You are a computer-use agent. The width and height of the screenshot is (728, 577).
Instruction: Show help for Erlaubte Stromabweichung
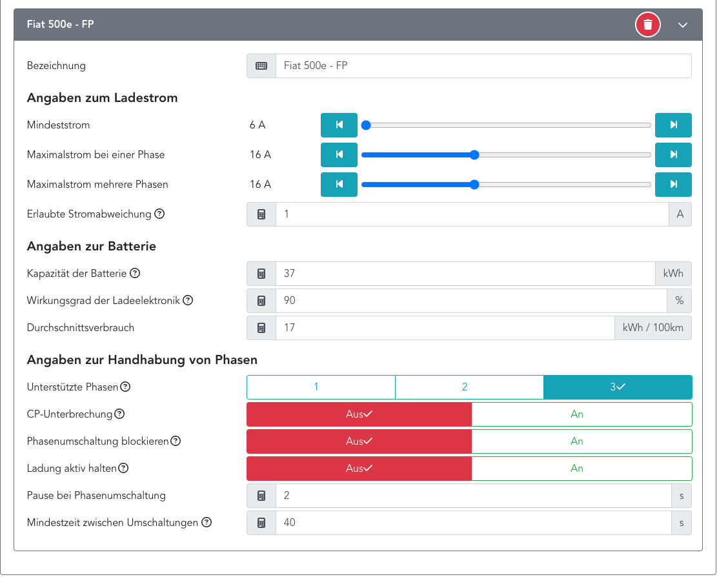[159, 214]
